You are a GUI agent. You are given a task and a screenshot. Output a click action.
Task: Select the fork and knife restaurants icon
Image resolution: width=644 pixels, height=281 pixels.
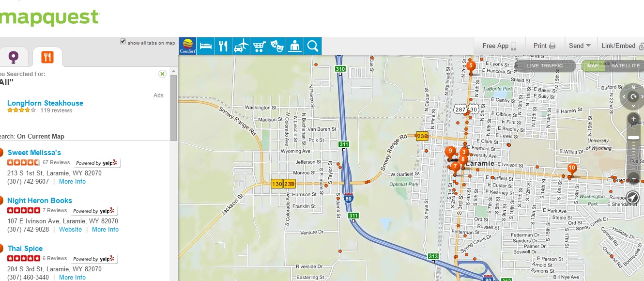pyautogui.click(x=223, y=46)
